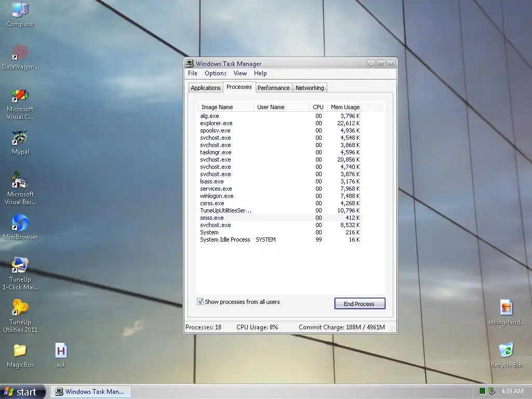Click the green CPU meter tray icon
This screenshot has width=532, height=399.
pos(483,391)
